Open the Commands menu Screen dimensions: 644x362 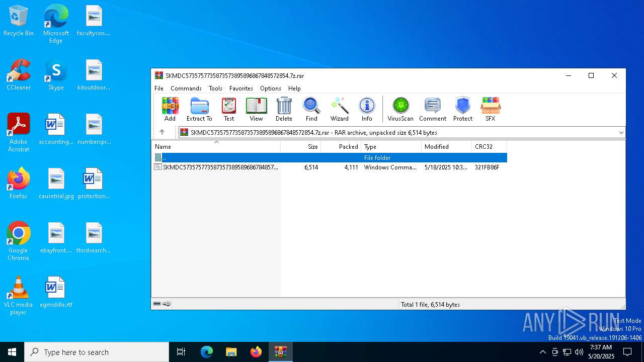186,88
